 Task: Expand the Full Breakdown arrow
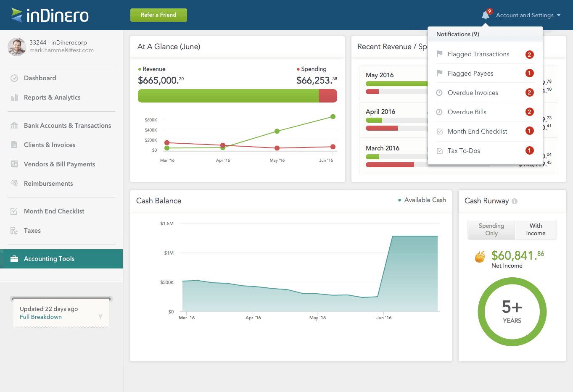(100, 316)
